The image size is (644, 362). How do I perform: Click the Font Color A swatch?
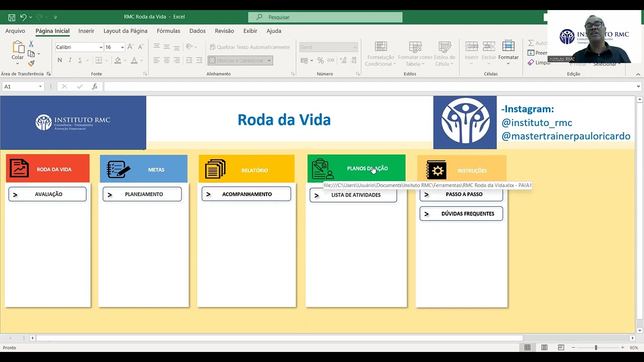click(x=134, y=60)
